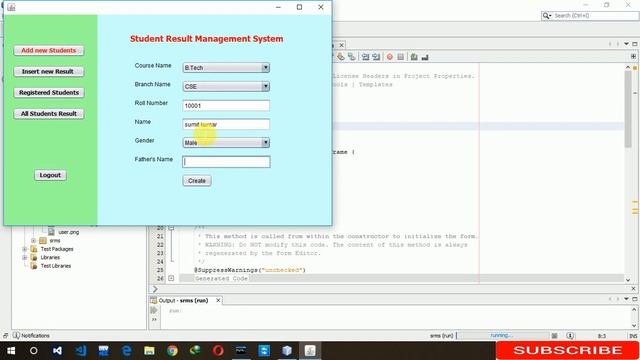640x360 pixels.
Task: Expand the Generated Code fold at line 26
Action: click(x=171, y=278)
